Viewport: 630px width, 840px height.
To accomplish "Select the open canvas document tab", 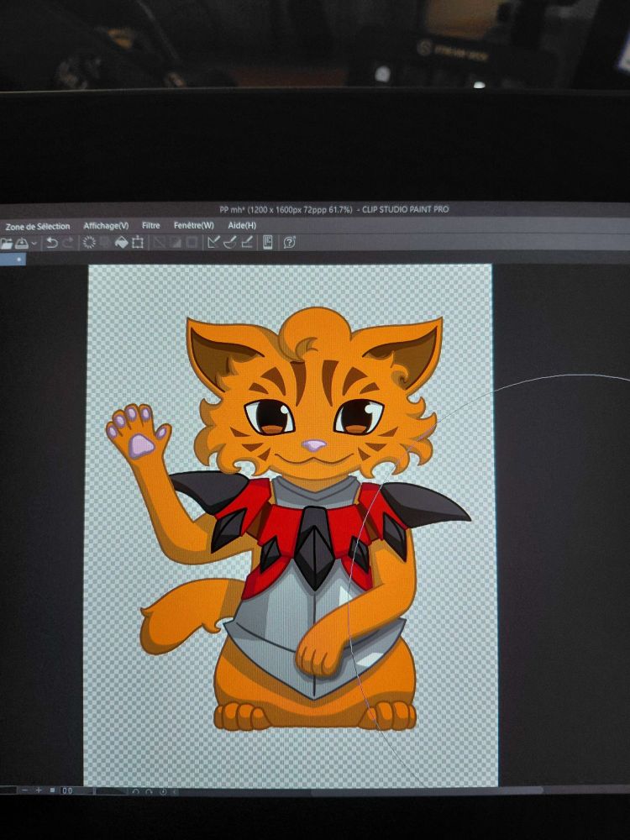I will [x=13, y=260].
